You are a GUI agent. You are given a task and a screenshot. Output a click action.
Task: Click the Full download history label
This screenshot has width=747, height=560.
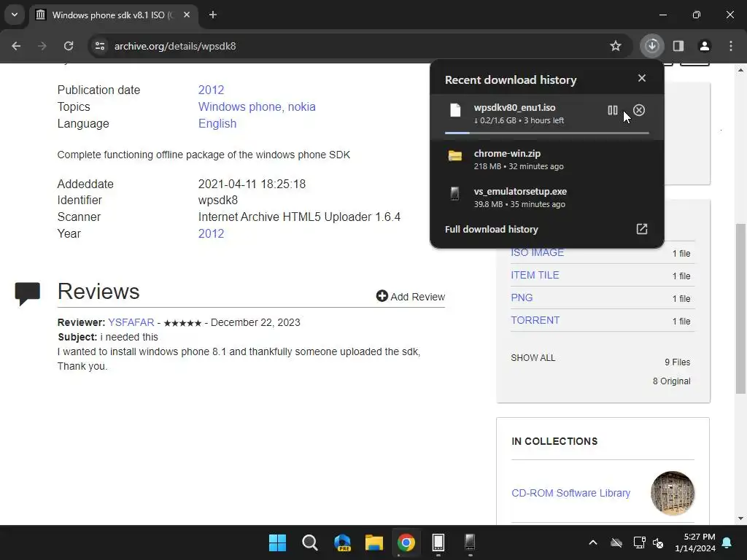pyautogui.click(x=491, y=230)
